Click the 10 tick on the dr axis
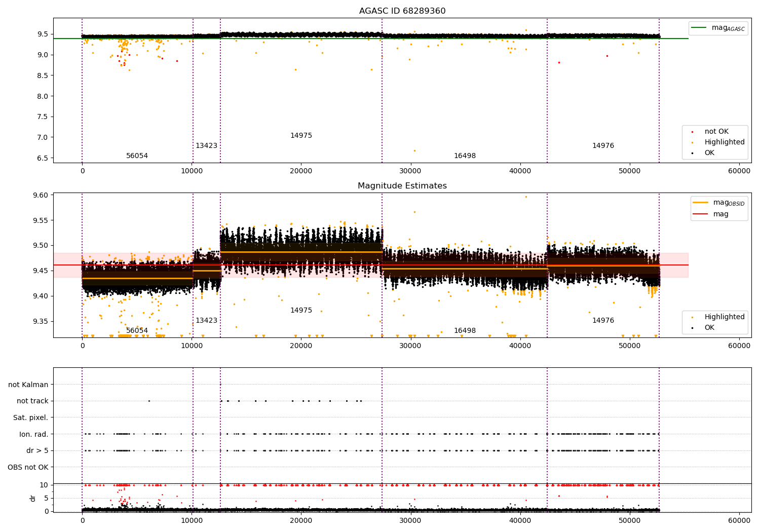 (x=45, y=485)
